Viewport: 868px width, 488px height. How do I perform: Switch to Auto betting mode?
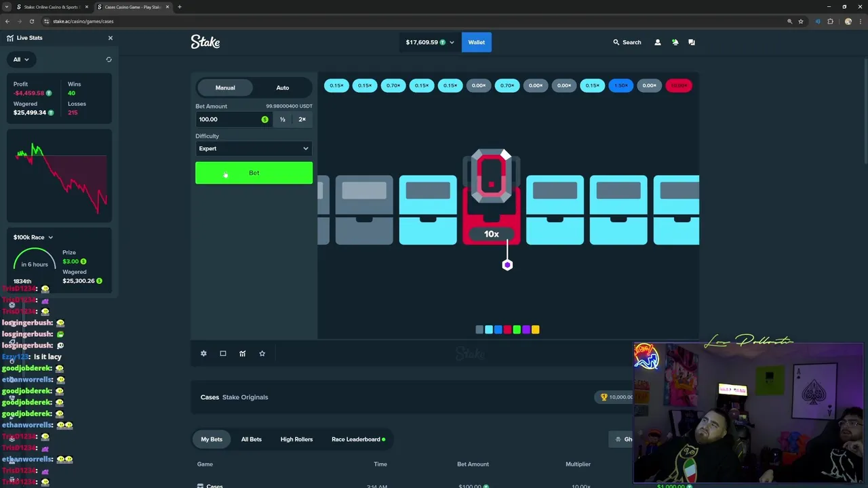point(282,87)
